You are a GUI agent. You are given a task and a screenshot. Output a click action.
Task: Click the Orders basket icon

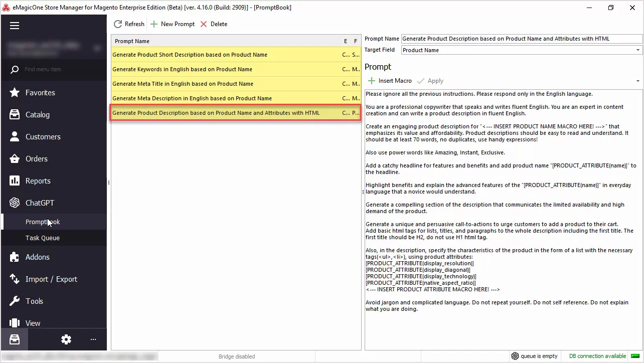coord(15,158)
